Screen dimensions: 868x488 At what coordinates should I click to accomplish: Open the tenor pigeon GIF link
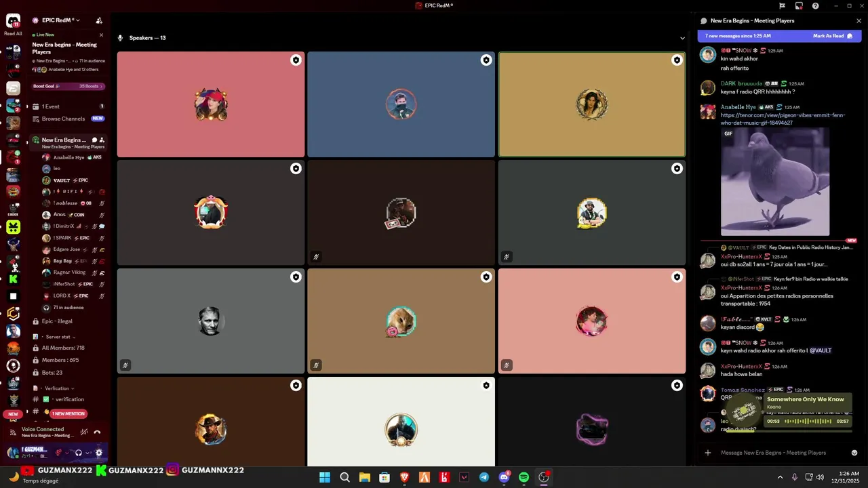(x=783, y=119)
